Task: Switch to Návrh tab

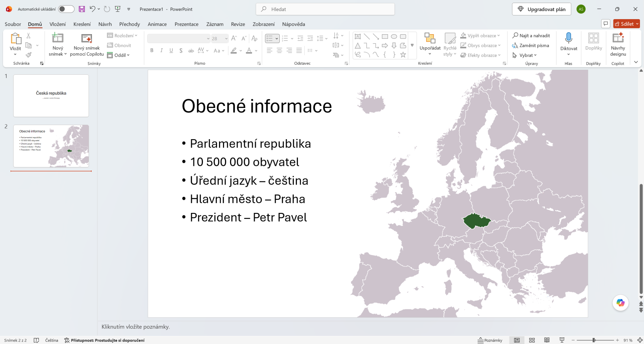Action: 105,24
